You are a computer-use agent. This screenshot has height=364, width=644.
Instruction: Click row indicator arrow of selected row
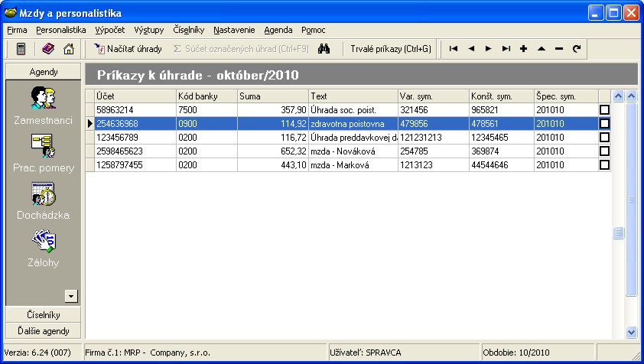pos(90,124)
